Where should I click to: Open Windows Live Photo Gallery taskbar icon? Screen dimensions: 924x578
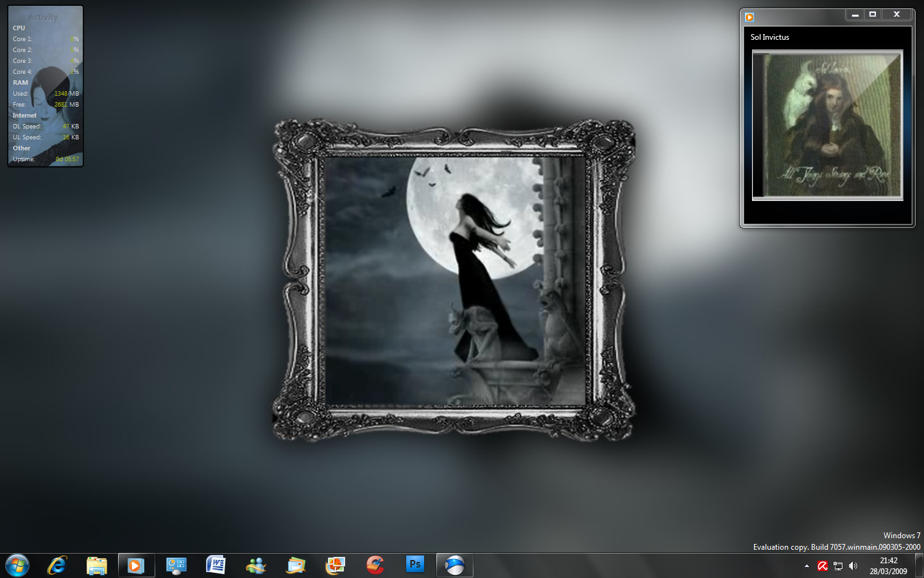coord(336,566)
